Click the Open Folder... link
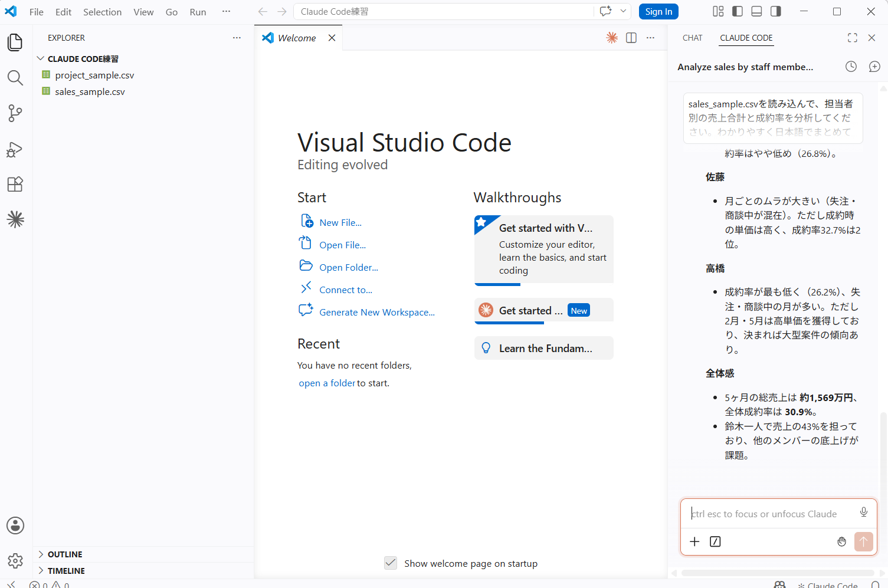Screen dimensions: 888x588 pyautogui.click(x=349, y=267)
